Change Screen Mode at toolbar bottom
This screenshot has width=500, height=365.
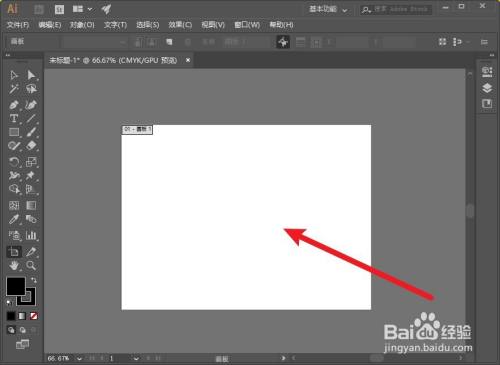pyautogui.click(x=22, y=344)
